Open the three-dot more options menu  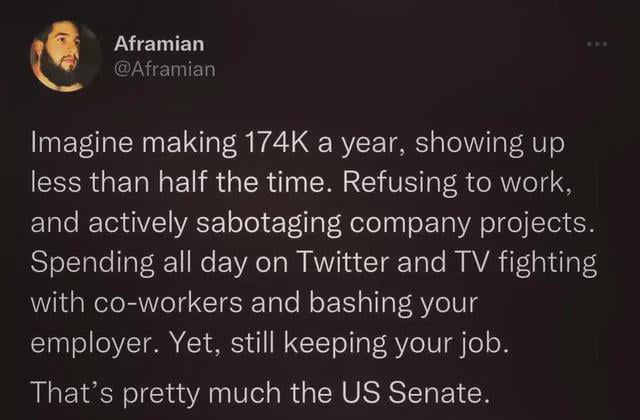pyautogui.click(x=598, y=45)
